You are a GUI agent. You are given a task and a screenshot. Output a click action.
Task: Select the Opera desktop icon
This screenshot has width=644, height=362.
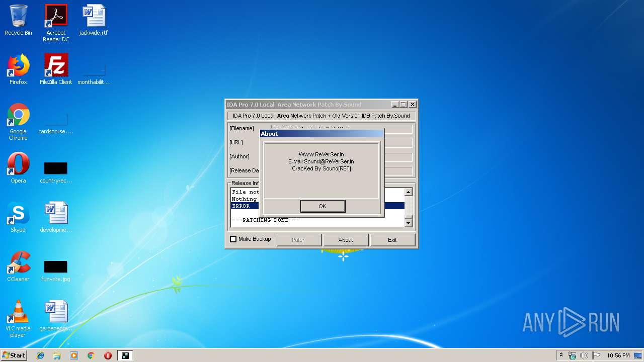[x=18, y=168]
